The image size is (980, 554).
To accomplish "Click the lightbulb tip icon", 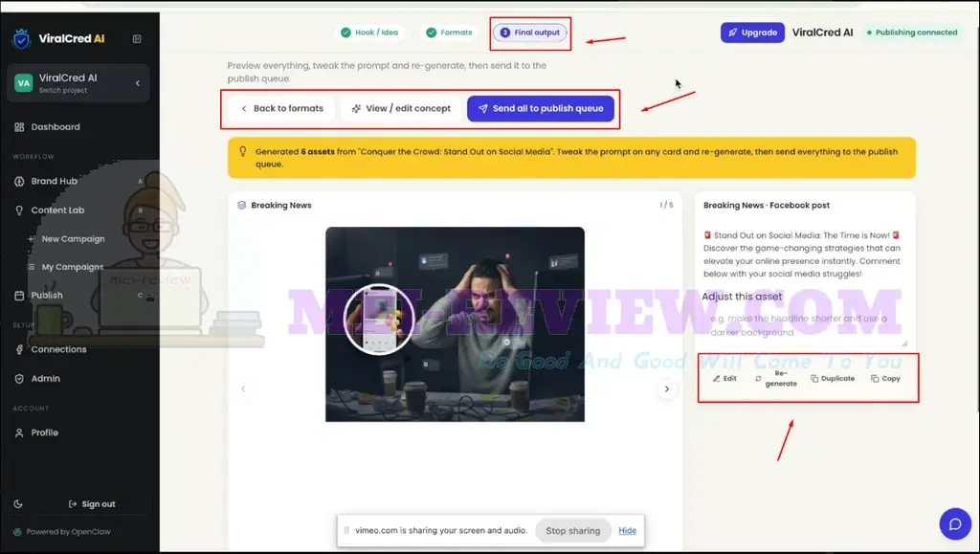I will (243, 152).
